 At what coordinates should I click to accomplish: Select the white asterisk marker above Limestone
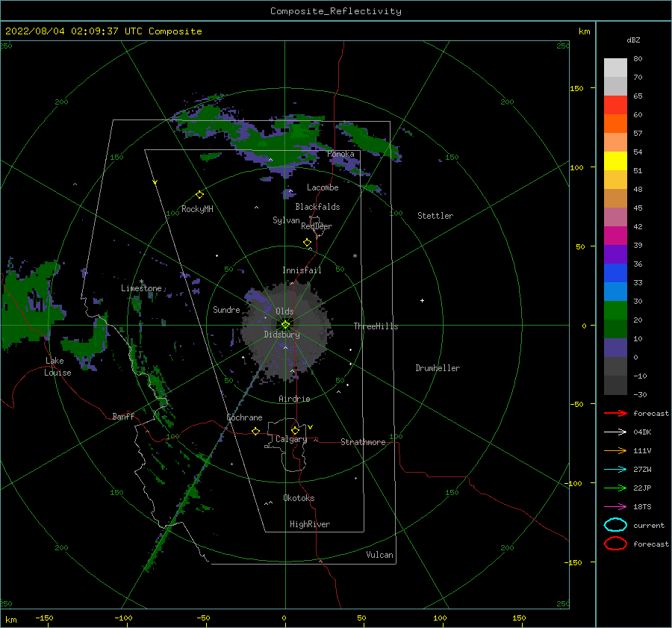tap(141, 282)
